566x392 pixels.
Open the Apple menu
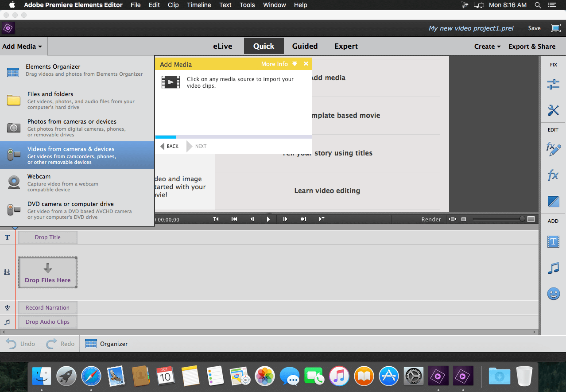coord(12,5)
